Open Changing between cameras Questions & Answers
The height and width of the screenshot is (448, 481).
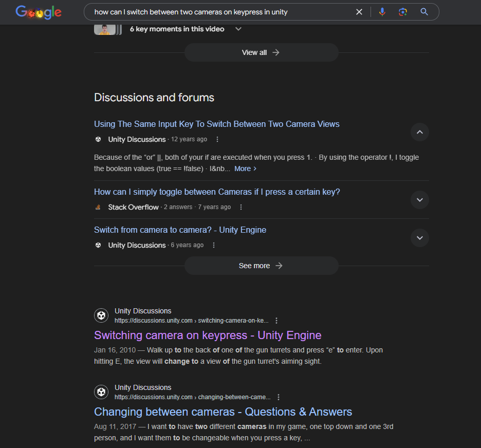click(x=223, y=412)
